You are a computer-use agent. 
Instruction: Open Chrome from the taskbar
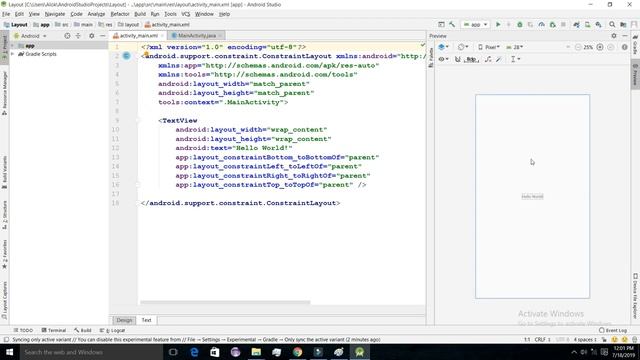tap(298, 352)
